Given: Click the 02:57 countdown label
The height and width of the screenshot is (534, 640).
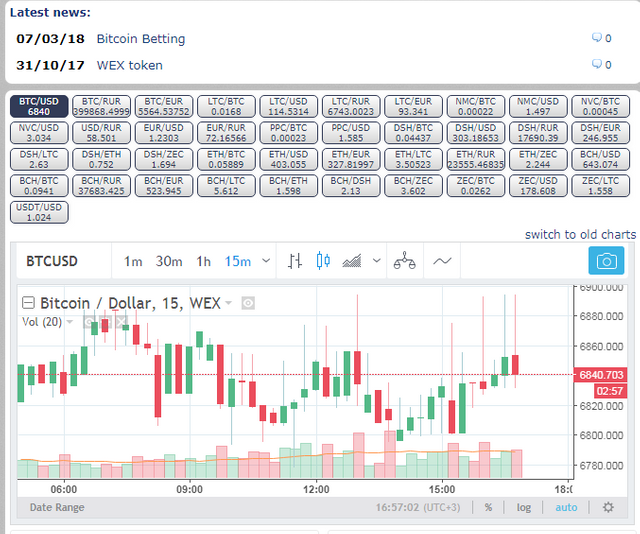Looking at the screenshot, I should pyautogui.click(x=609, y=391).
